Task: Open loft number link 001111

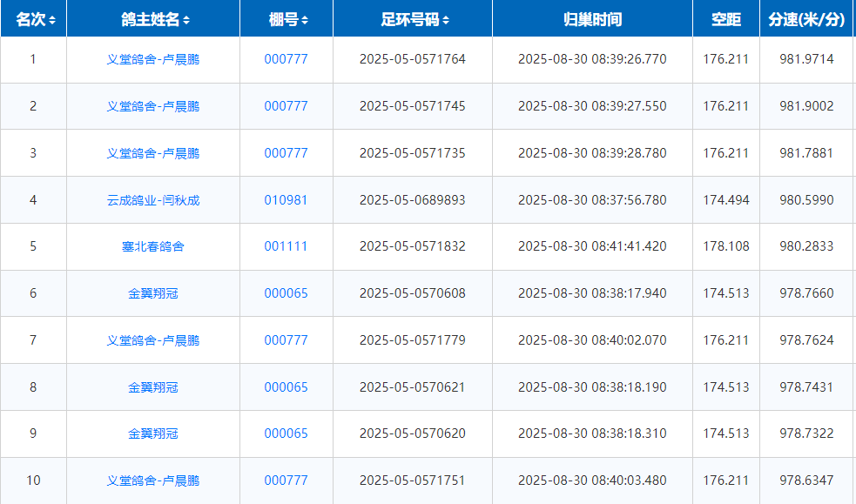Action: click(286, 246)
